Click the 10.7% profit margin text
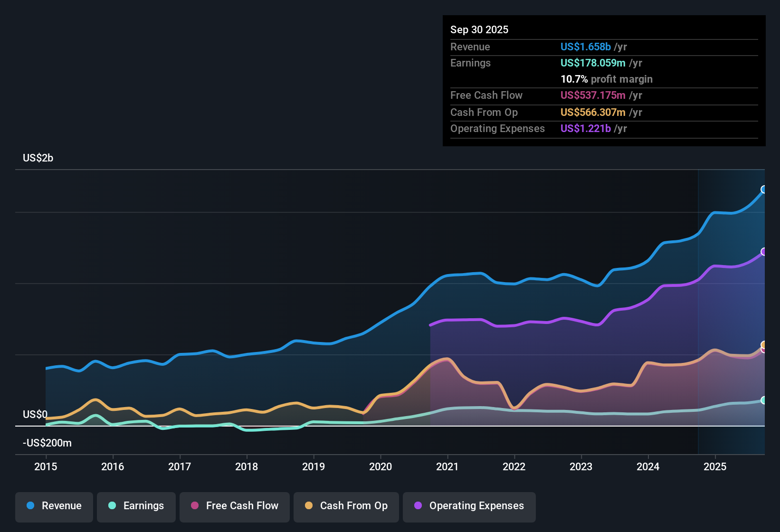The width and height of the screenshot is (780, 532). coord(607,79)
